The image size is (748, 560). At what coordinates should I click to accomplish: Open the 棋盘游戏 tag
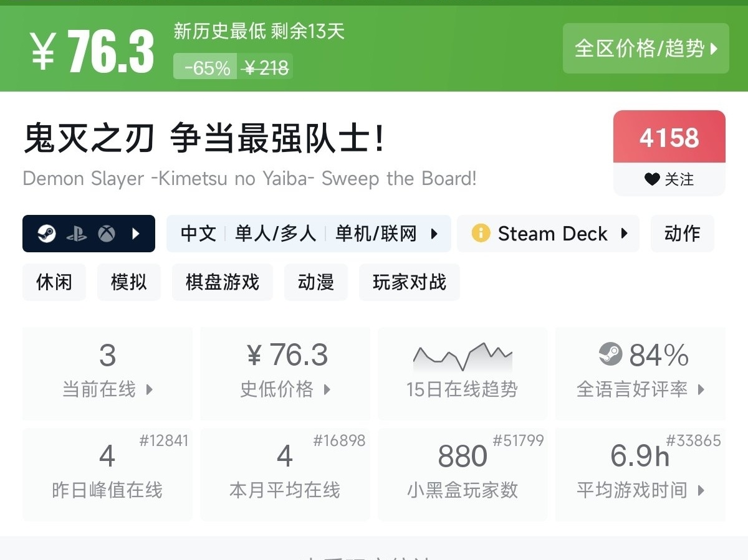coord(223,282)
